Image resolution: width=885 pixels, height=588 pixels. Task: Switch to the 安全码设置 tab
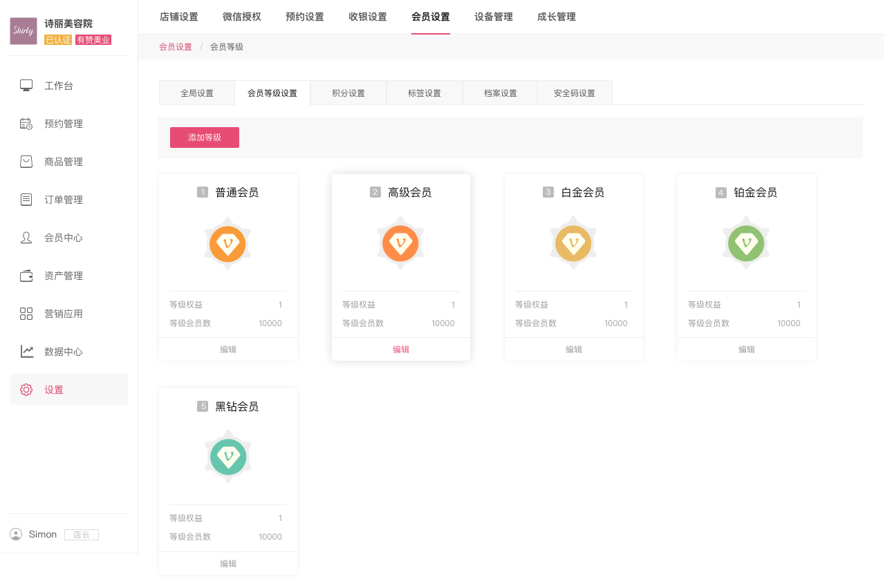[575, 93]
